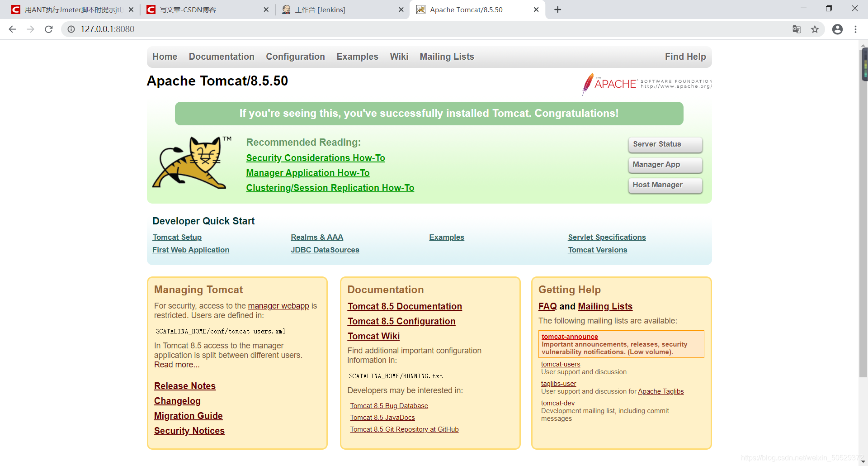Screen dimensions: 868x466
Task: Go back to the previous page
Action: pyautogui.click(x=13, y=29)
